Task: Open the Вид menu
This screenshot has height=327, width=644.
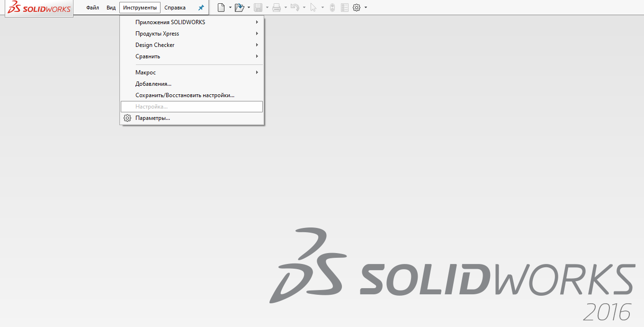Action: click(111, 8)
